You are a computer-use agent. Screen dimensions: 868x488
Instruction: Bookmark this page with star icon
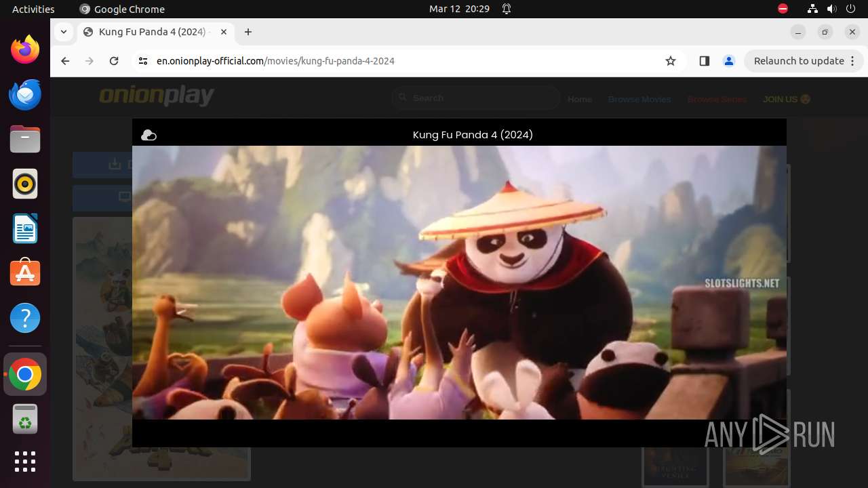[671, 61]
